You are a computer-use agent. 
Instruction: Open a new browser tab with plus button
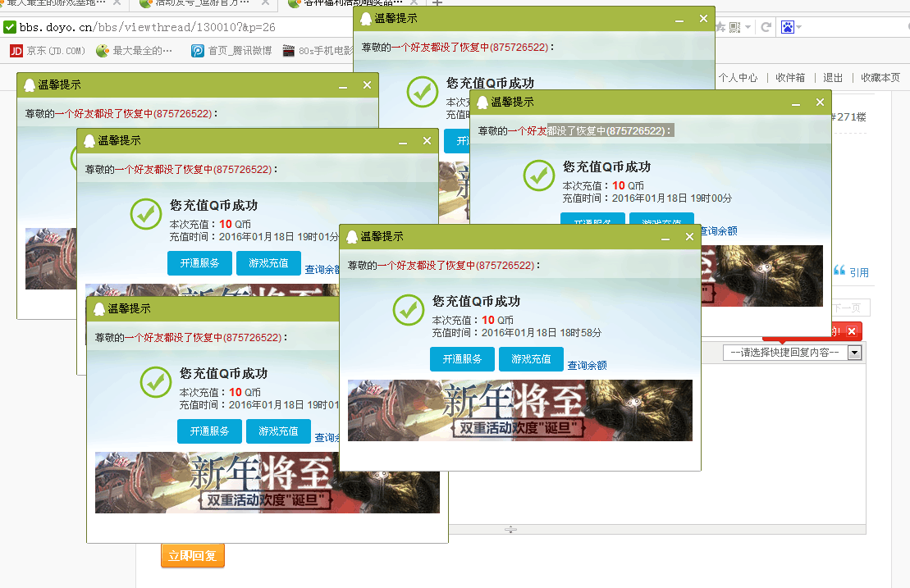[x=437, y=3]
